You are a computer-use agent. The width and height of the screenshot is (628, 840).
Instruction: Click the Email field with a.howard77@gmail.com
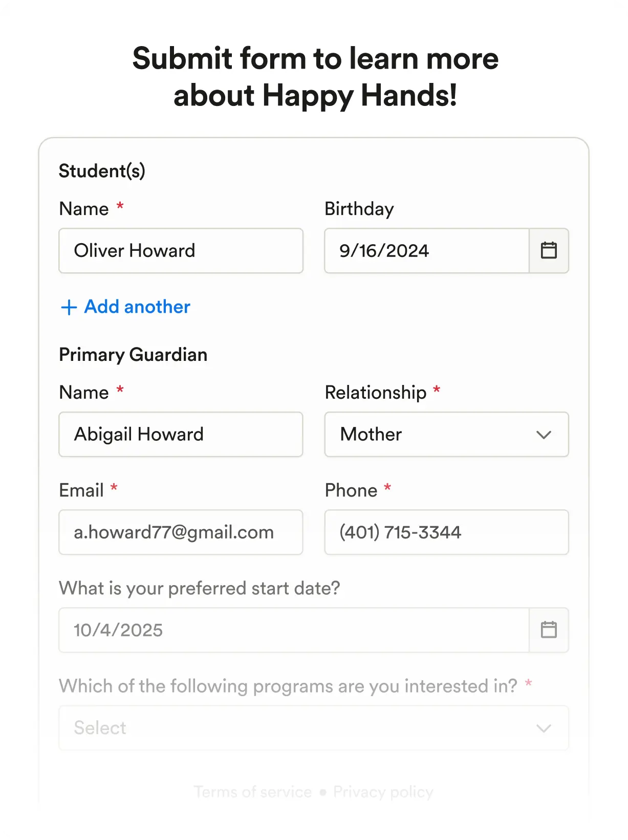181,532
